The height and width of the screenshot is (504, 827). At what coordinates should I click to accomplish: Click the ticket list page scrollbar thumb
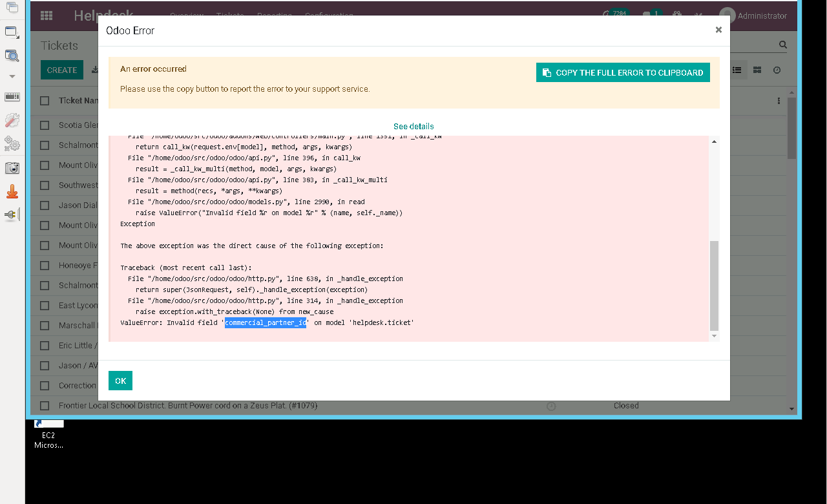point(791,128)
